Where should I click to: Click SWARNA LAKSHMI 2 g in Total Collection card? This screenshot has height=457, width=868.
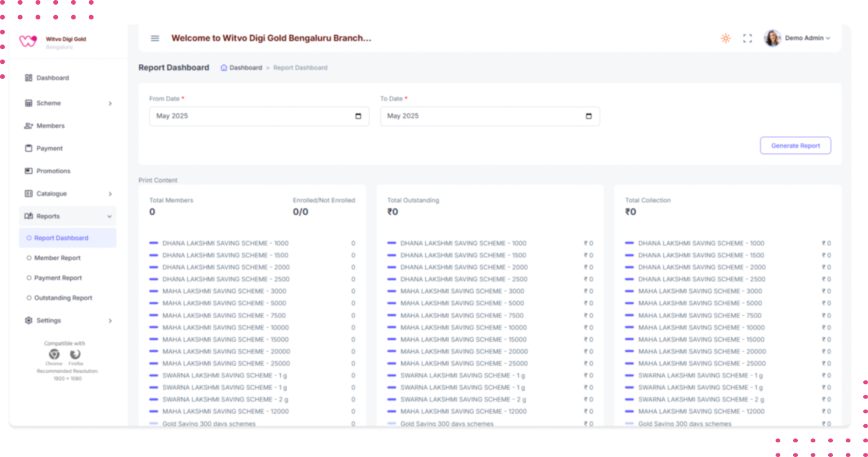(701, 399)
